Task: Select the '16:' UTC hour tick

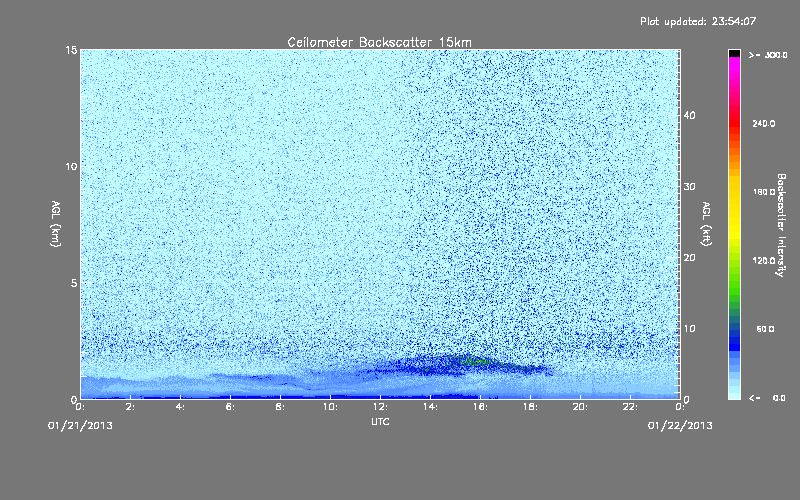Action: [480, 407]
